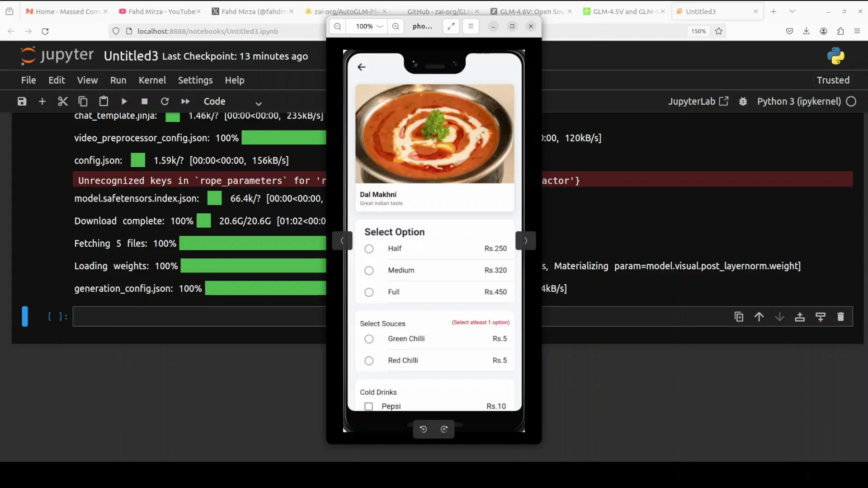Select Green Chilli sauce option
The height and width of the screenshot is (488, 868).
369,339
